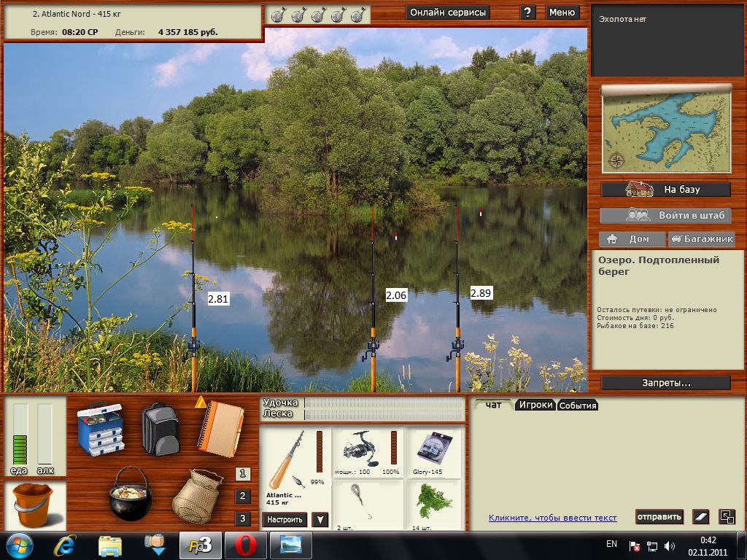Select the spinning reel slot
The image size is (747, 560).
(x=367, y=452)
